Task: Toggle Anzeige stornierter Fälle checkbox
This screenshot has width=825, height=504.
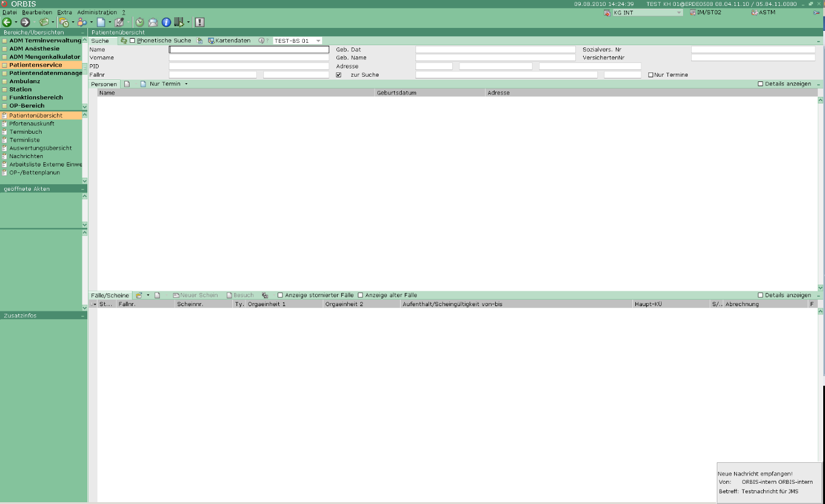Action: click(281, 295)
